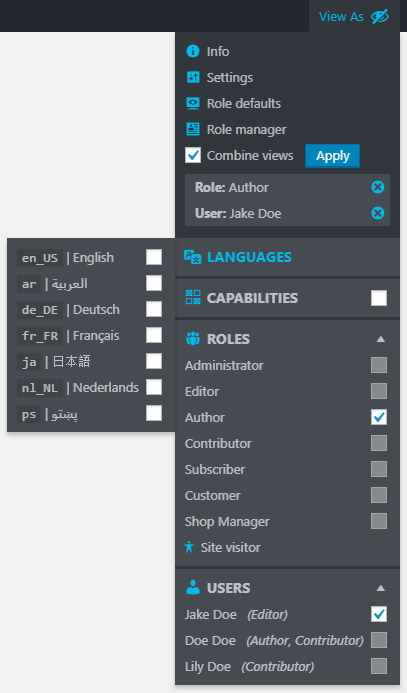Viewport: 407px width, 693px height.
Task: Select user Lily Doe (Contributor)
Action: coord(249,666)
